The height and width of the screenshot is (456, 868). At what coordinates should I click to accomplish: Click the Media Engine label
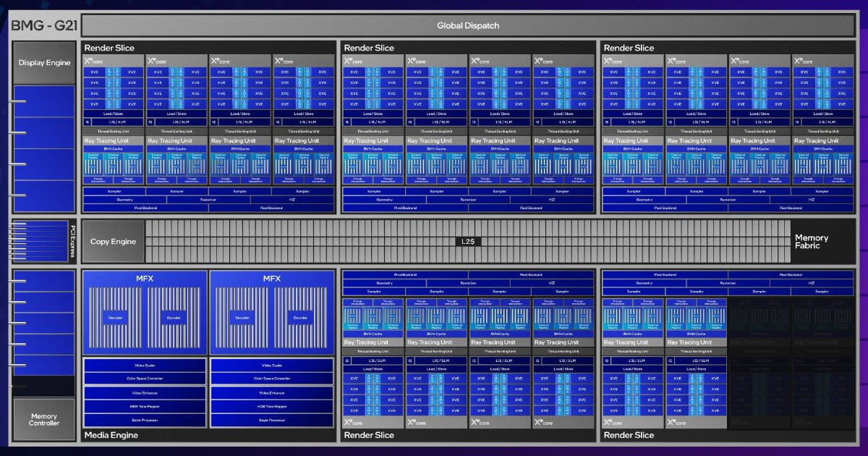click(x=111, y=435)
